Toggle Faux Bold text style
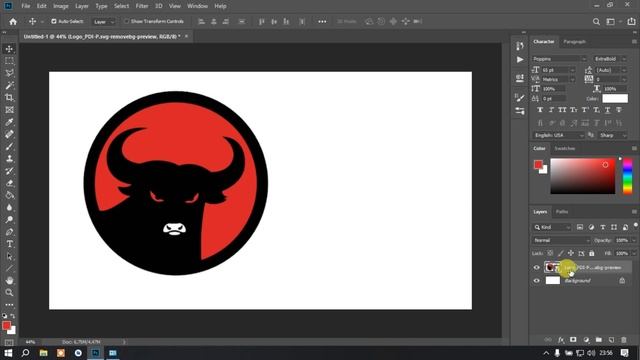The height and width of the screenshot is (360, 640). click(540, 110)
